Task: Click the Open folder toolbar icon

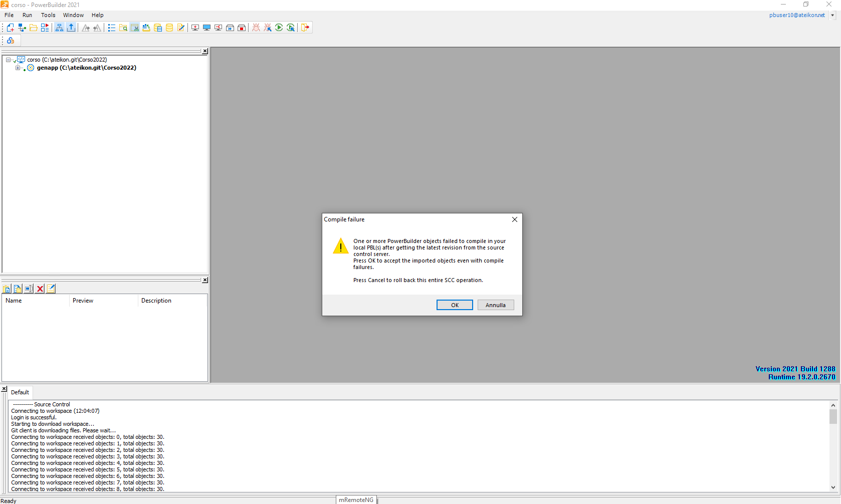Action: click(x=34, y=28)
